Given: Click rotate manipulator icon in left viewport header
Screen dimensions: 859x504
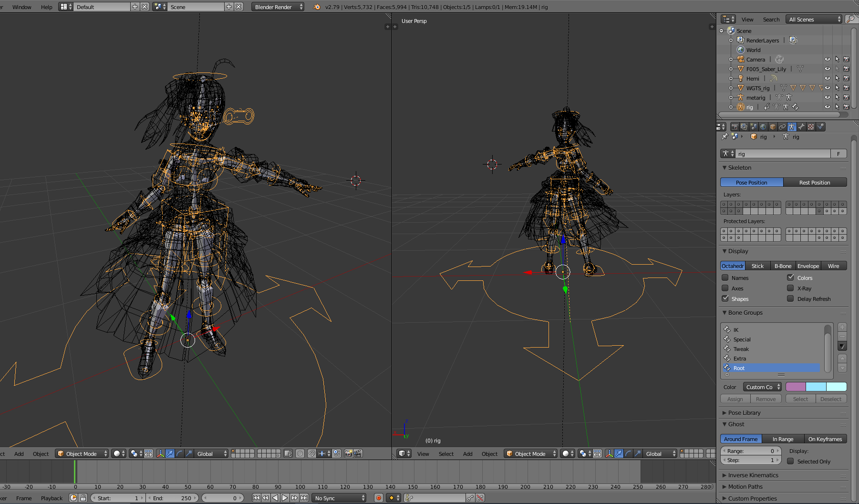Looking at the screenshot, I should click(179, 453).
